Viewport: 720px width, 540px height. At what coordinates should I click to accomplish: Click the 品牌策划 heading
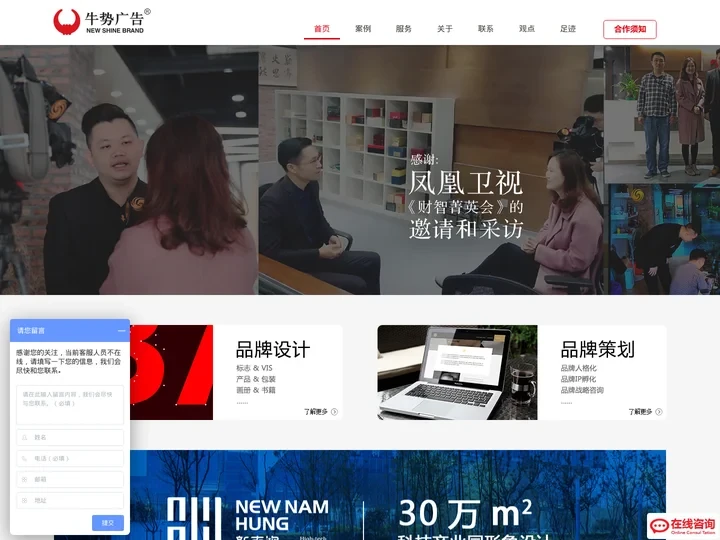point(597,349)
